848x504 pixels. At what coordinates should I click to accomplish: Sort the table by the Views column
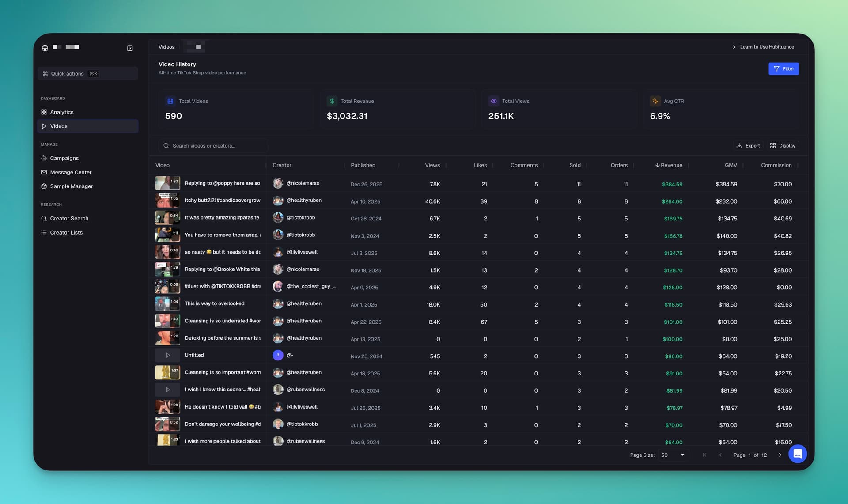pos(432,165)
